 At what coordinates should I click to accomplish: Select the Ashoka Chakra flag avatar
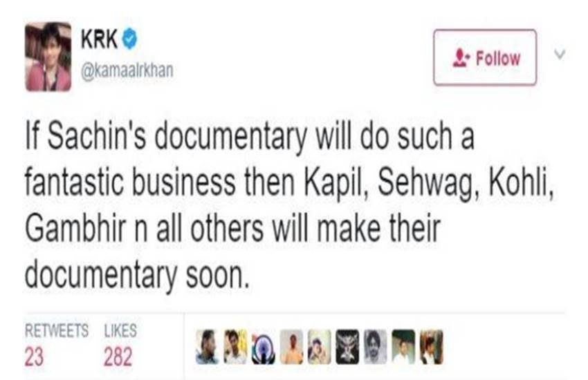264,347
